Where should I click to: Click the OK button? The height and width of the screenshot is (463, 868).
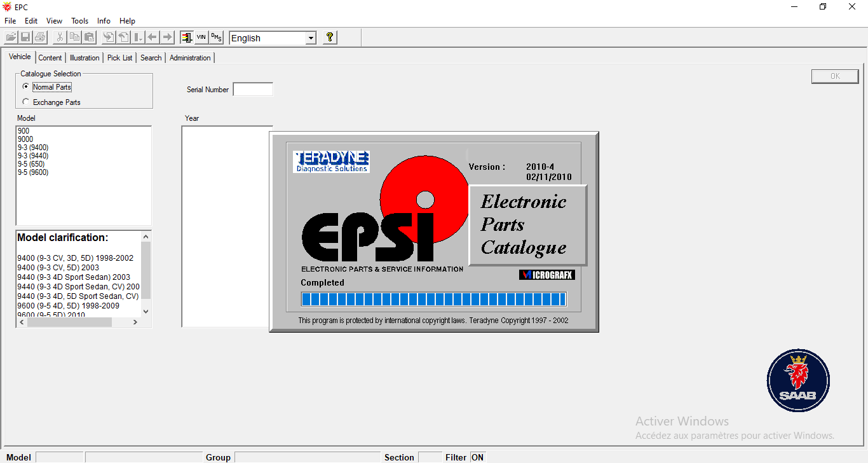point(834,76)
